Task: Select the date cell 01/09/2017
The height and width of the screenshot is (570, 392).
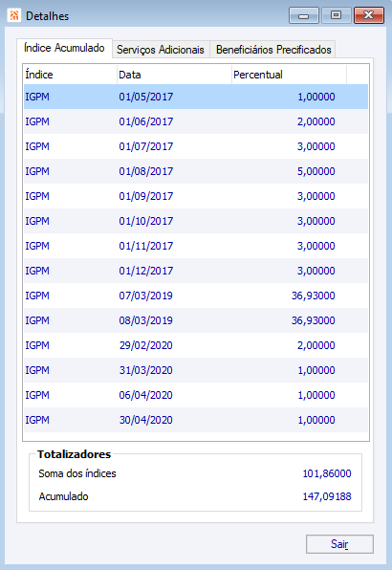Action: tap(145, 196)
